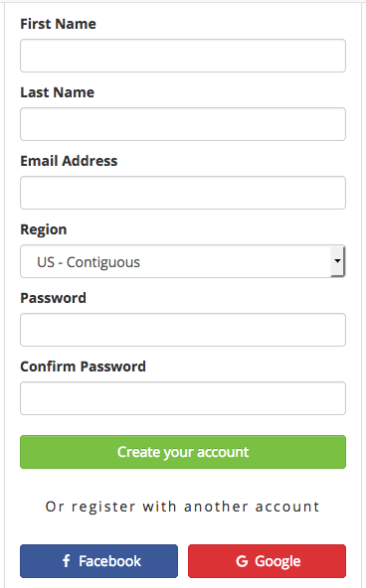Register with the blue Facebook button

[x=98, y=561]
